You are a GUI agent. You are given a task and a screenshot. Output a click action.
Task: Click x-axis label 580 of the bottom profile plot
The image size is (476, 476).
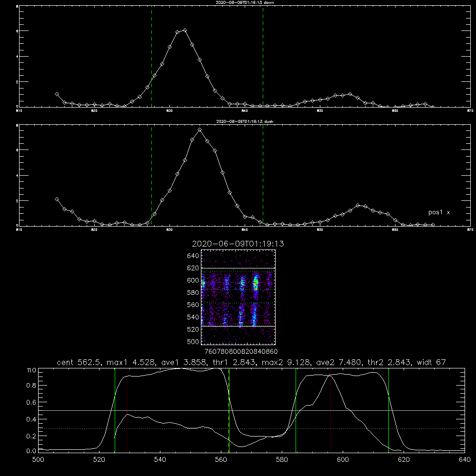pyautogui.click(x=282, y=460)
